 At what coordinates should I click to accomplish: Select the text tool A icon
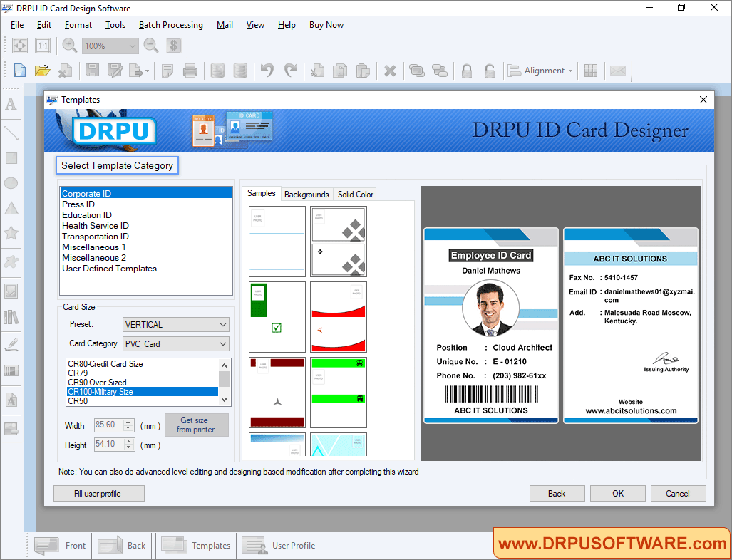pos(11,103)
